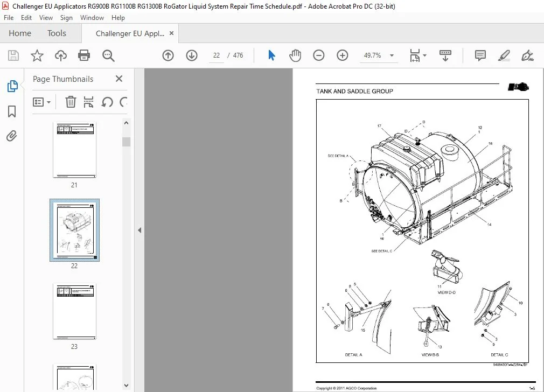Click the SEE DETAIL C callout
Screen dimensions: 544x392
tap(382, 251)
